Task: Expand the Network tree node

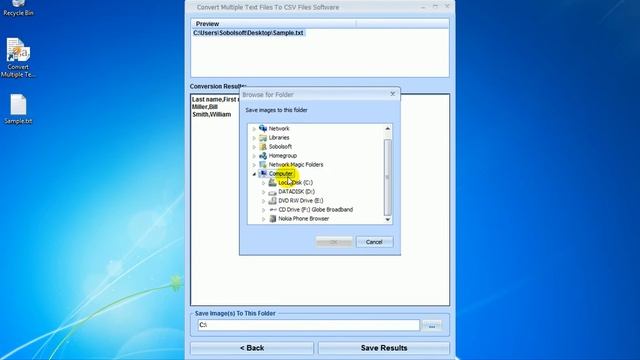Action: tap(254, 129)
